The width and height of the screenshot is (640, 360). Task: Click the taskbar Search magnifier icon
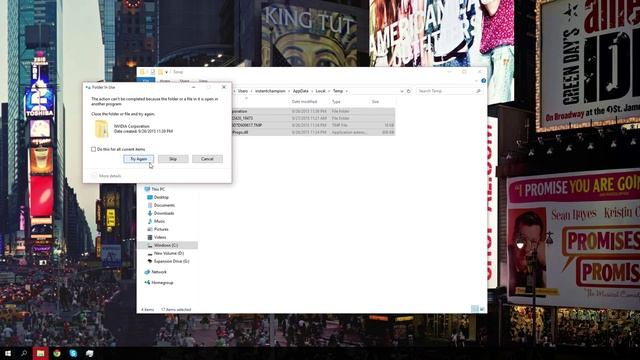click(x=24, y=353)
